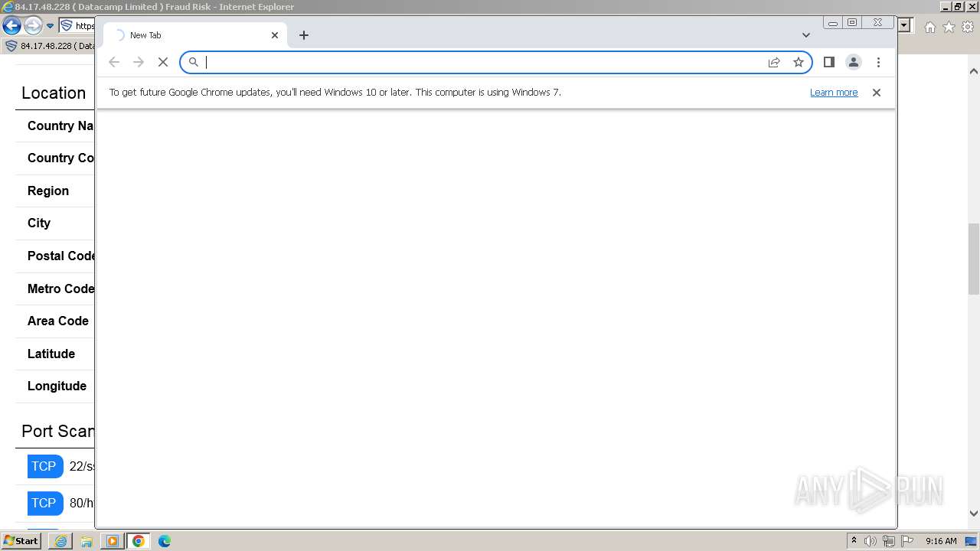Click the share page icon in Chrome's omnibox
Viewport: 980px width, 551px height.
(x=774, y=62)
